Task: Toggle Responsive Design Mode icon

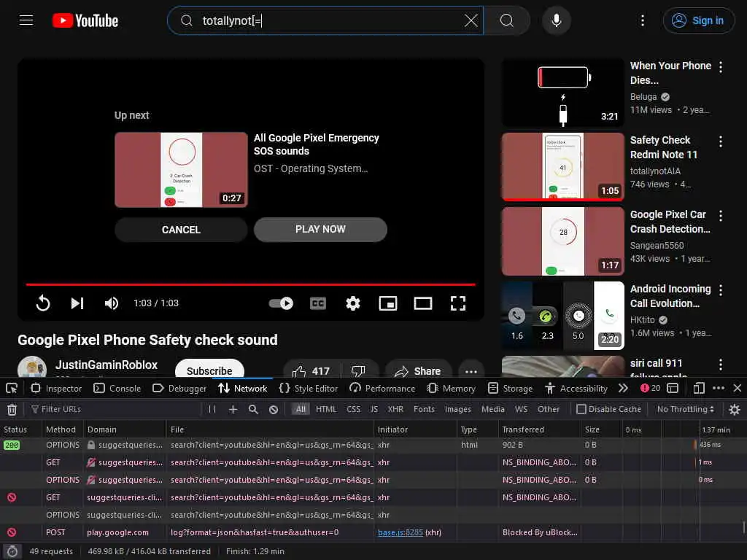Action: 699,388
